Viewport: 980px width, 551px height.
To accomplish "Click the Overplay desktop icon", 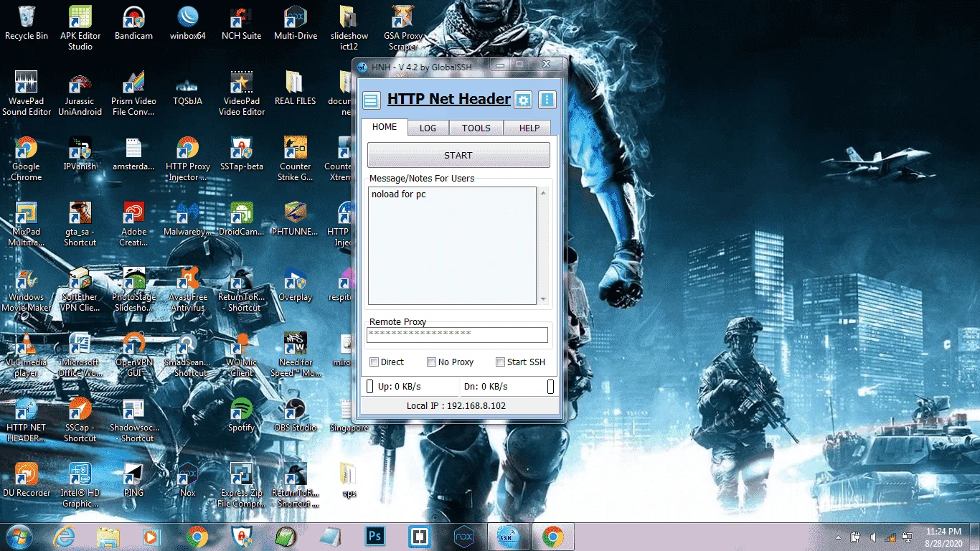I will click(x=296, y=283).
